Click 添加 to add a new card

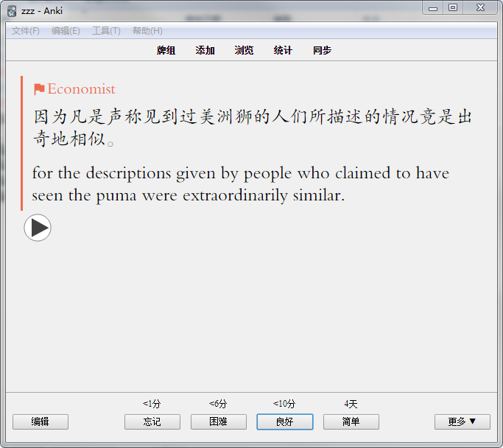point(205,50)
